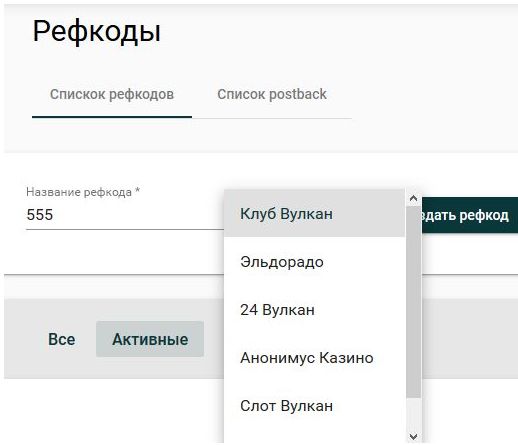Click the Создать рефкод button
The image size is (518, 445).
click(x=470, y=215)
